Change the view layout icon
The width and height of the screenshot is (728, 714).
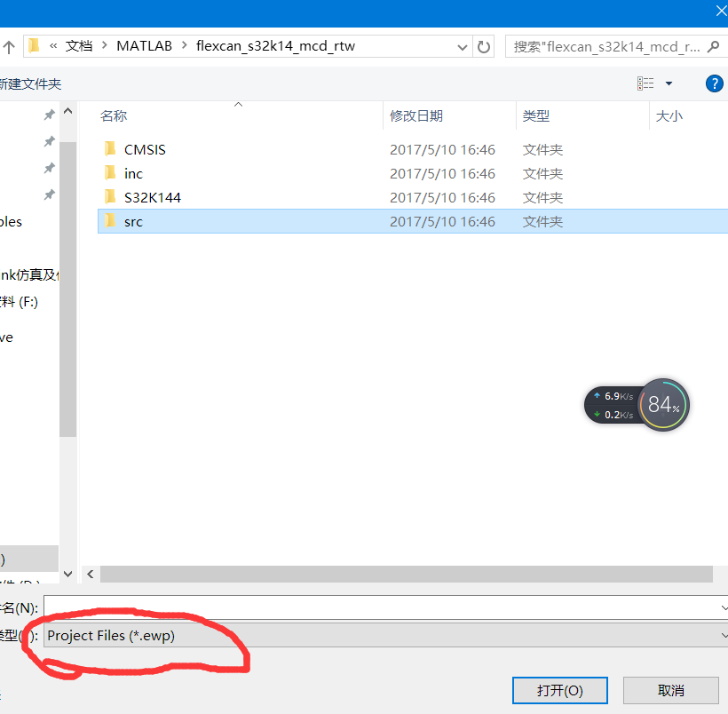coord(645,83)
